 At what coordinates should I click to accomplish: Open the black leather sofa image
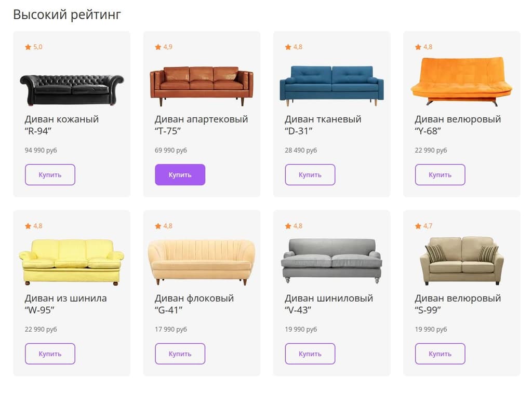click(x=72, y=89)
